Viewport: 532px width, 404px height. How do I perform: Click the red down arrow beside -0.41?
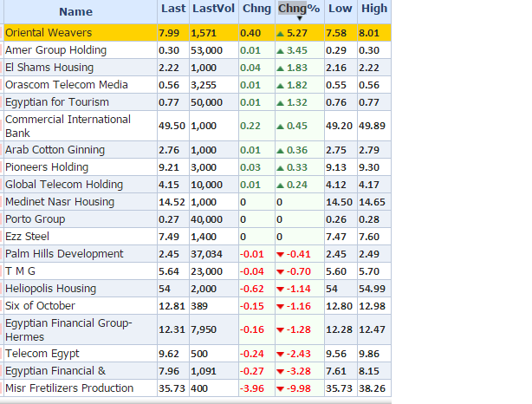[x=280, y=255]
